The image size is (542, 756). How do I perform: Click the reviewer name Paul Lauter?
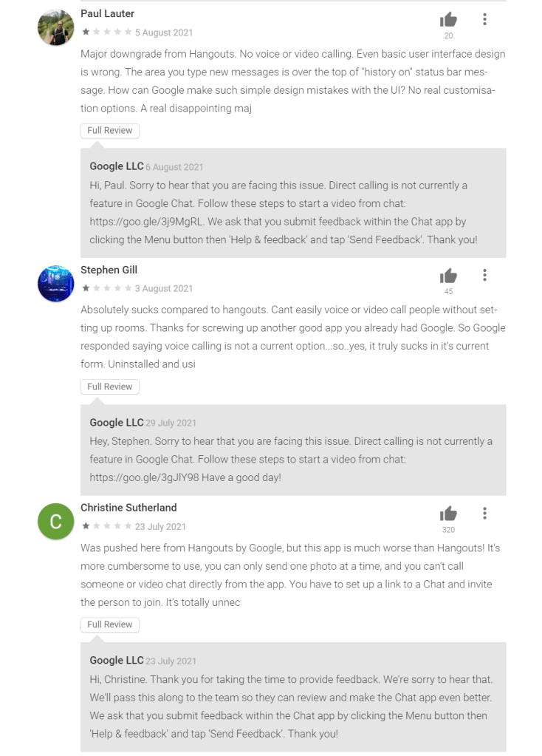pyautogui.click(x=108, y=14)
